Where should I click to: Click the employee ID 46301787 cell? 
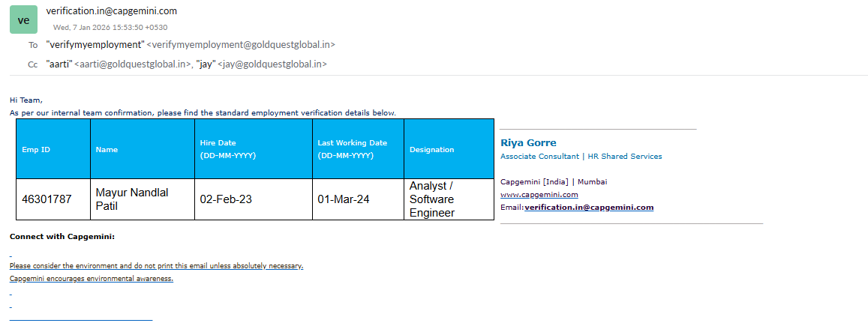pos(47,199)
